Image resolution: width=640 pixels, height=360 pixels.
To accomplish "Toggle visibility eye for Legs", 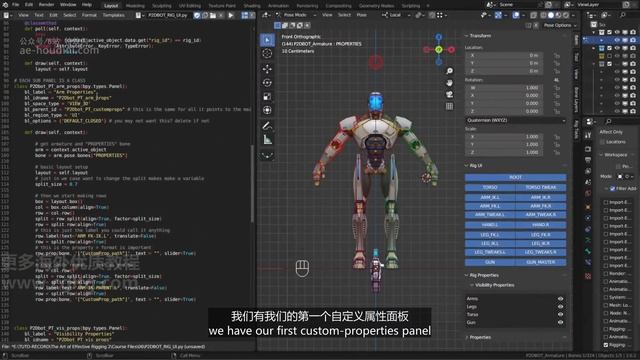I will point(560,307).
